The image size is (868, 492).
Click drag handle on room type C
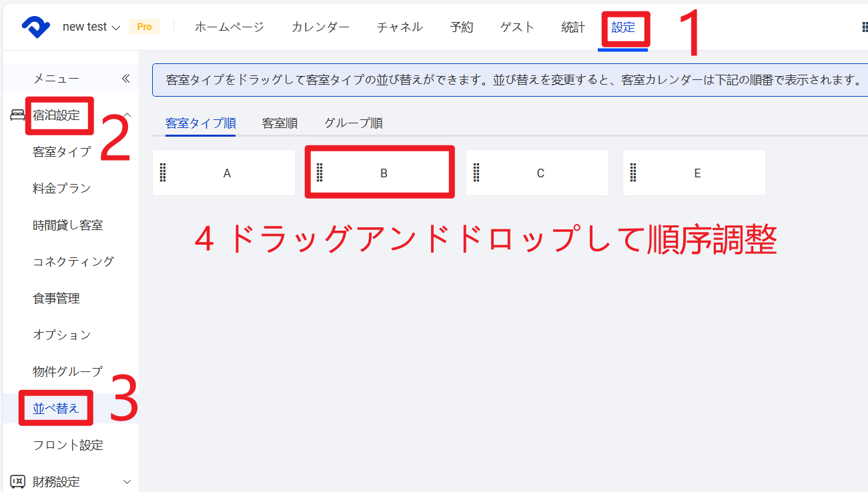[476, 173]
